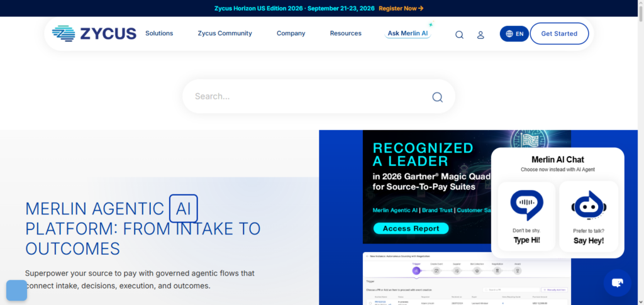Click the arrow after Register Now
Image resolution: width=644 pixels, height=305 pixels.
[x=421, y=8]
